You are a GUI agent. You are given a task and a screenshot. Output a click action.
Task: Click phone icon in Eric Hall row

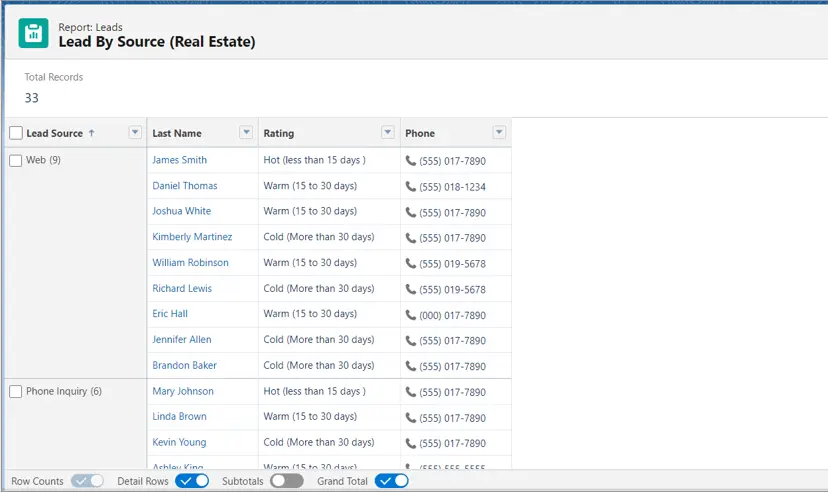pyautogui.click(x=410, y=315)
